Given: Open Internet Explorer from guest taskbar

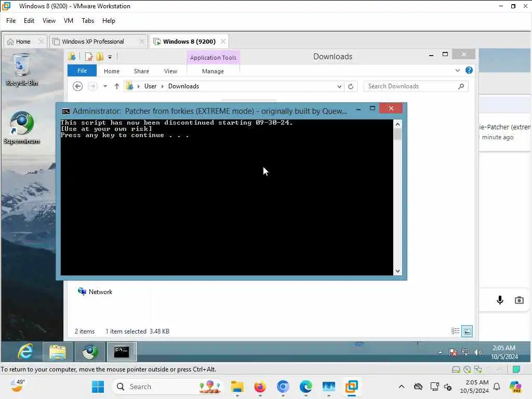Looking at the screenshot, I should 25,352.
